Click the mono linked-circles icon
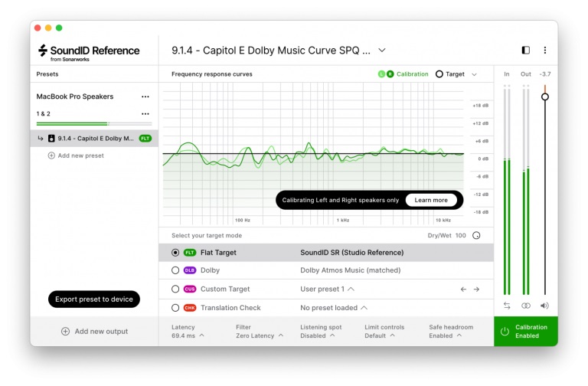The width and height of the screenshot is (588, 386). click(x=526, y=306)
